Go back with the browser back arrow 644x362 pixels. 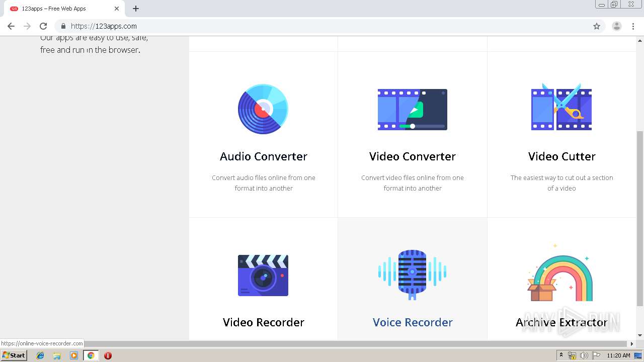click(11, 26)
